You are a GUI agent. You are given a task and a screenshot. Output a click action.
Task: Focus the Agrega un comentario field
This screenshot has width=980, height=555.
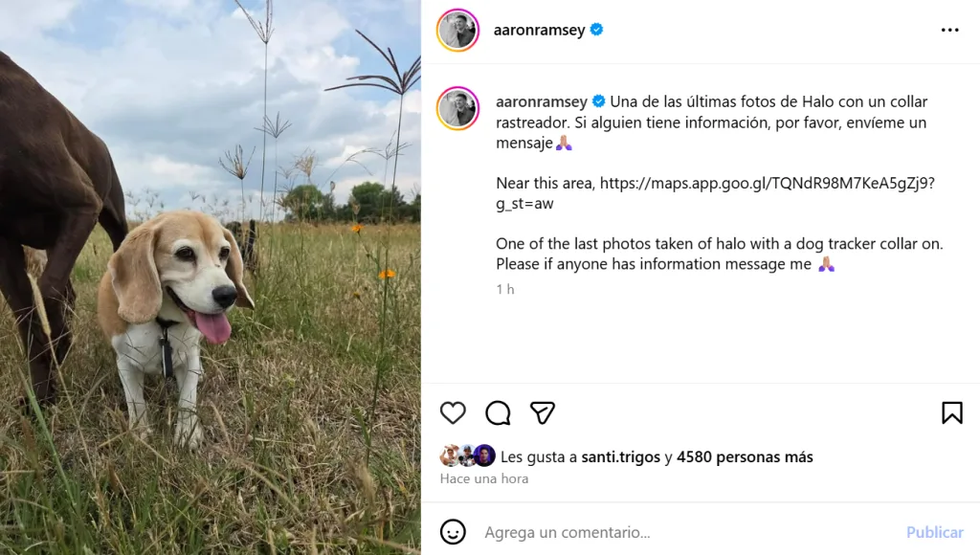pyautogui.click(x=687, y=532)
